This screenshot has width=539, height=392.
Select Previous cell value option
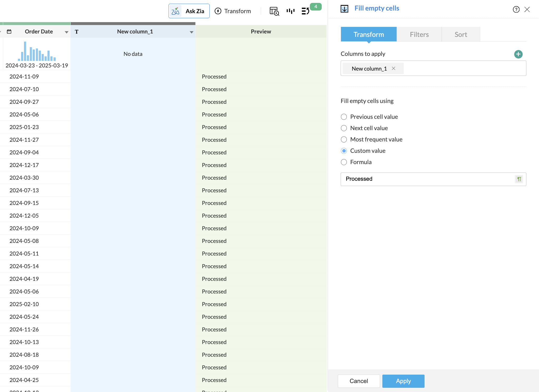pyautogui.click(x=344, y=117)
